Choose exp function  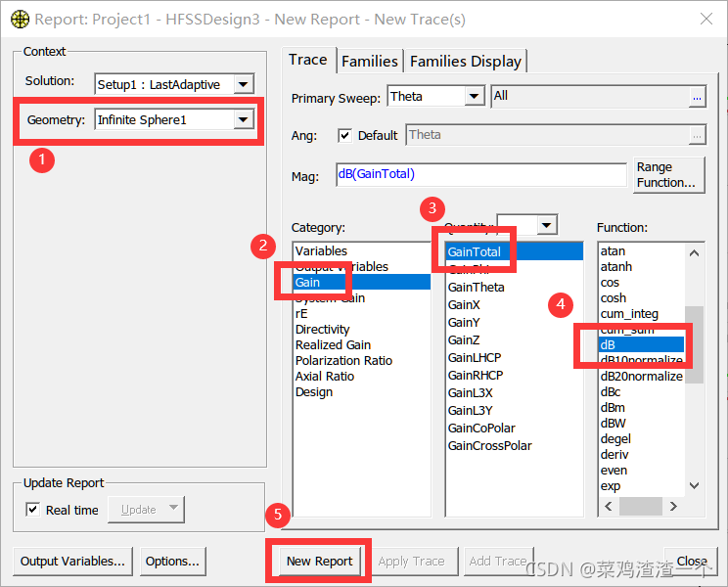(611, 486)
